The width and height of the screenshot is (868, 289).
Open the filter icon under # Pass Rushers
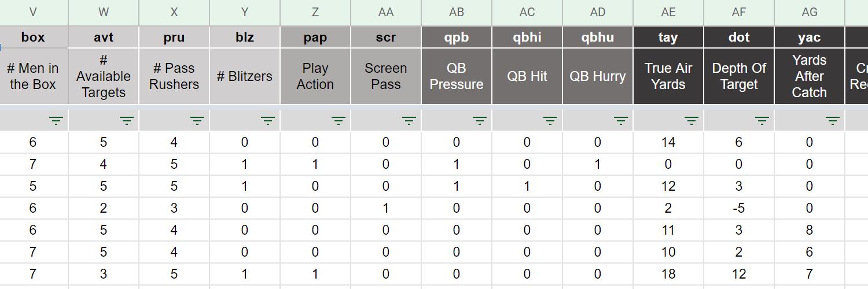(197, 121)
